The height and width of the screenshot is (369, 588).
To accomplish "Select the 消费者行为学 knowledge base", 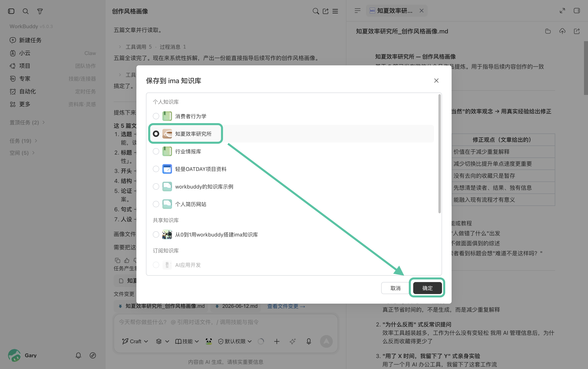I will point(156,116).
